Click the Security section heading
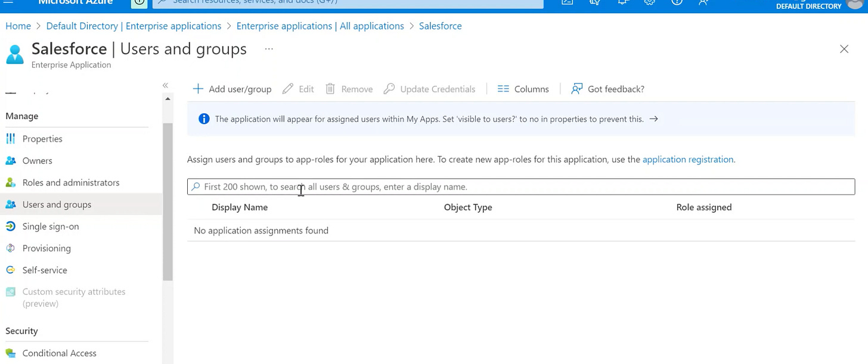 (x=21, y=331)
